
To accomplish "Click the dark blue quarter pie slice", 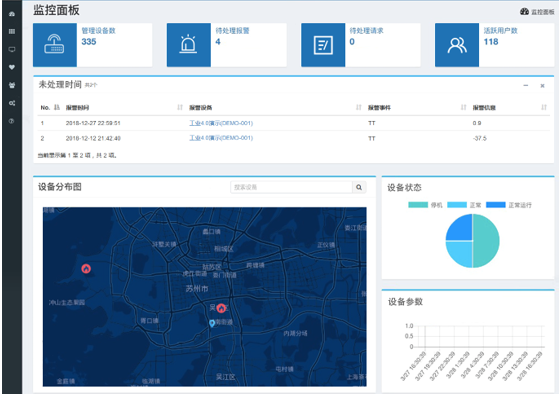I will coord(462,230).
